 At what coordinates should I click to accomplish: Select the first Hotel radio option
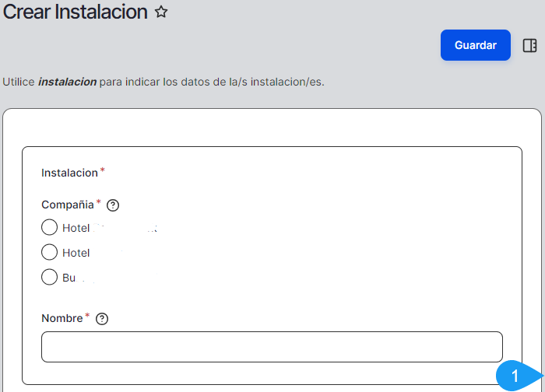pos(49,228)
